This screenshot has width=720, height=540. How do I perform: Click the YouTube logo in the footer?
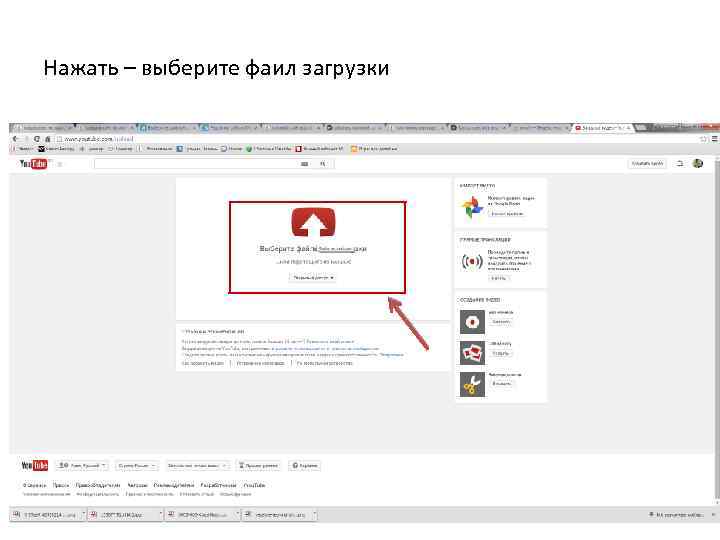(x=35, y=466)
